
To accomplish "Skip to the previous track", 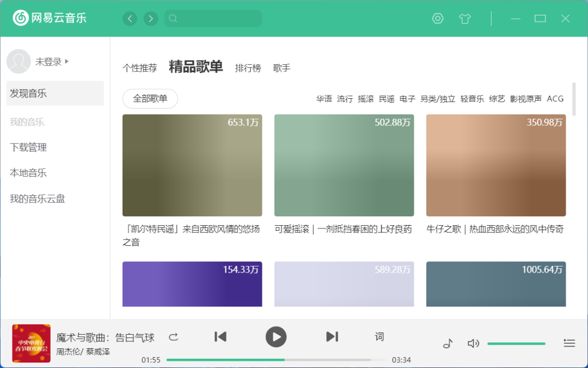I will pos(220,337).
